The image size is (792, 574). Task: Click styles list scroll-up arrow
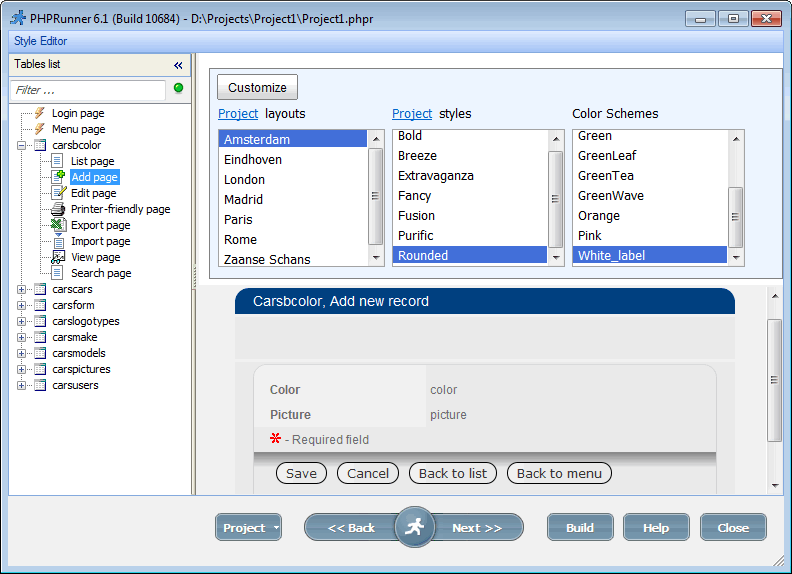556,139
